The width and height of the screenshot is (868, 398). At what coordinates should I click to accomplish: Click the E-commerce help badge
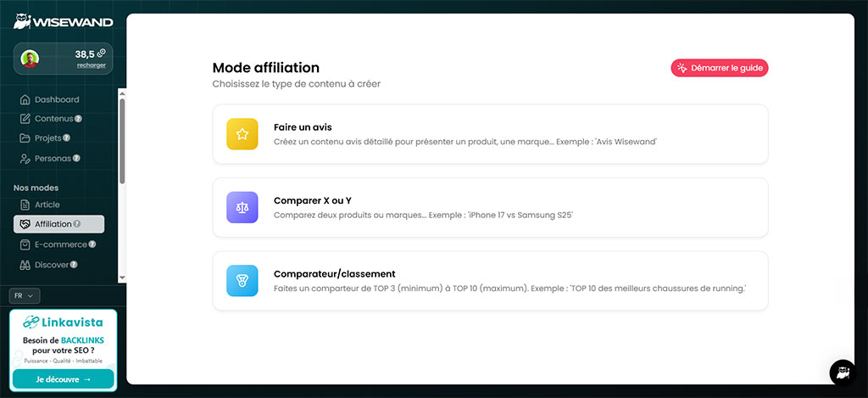click(92, 244)
